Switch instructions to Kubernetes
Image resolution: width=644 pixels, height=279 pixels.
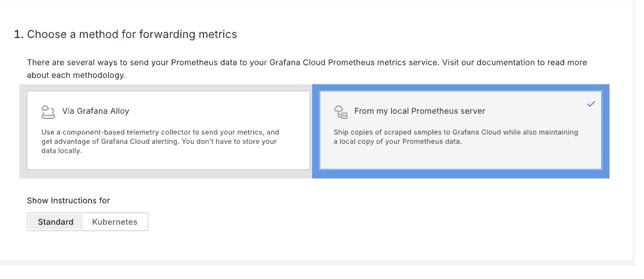pos(114,222)
